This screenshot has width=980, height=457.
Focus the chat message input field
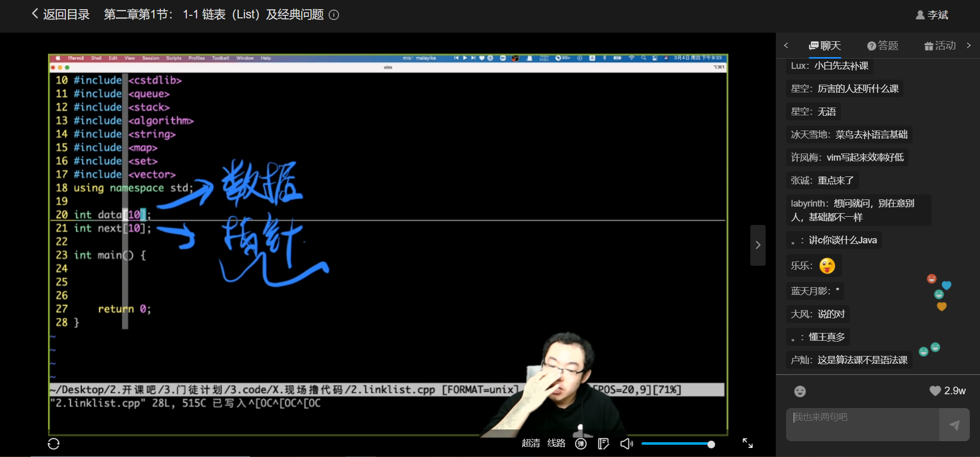pyautogui.click(x=863, y=424)
